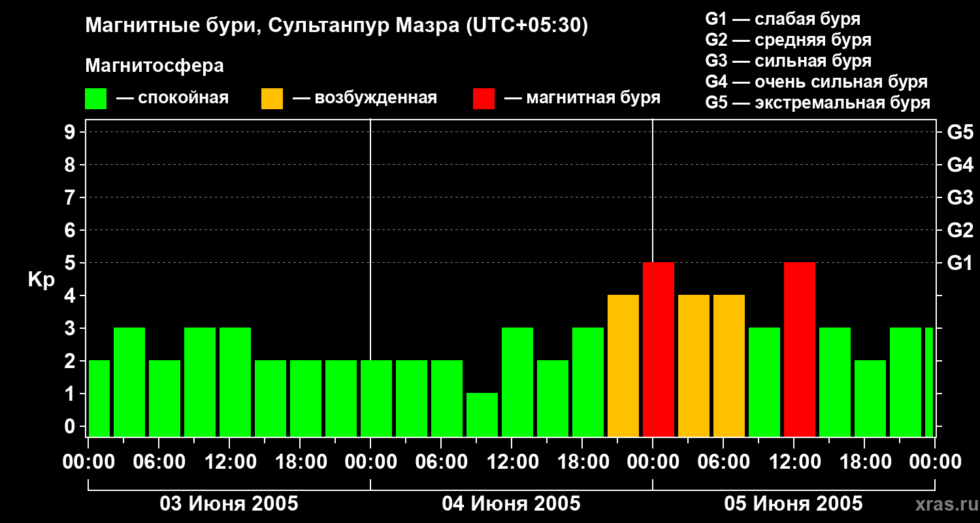Click the green Kp 3 bar covering 12:00 on 03 Июня
Screen dimensions: 980x523
235,382
